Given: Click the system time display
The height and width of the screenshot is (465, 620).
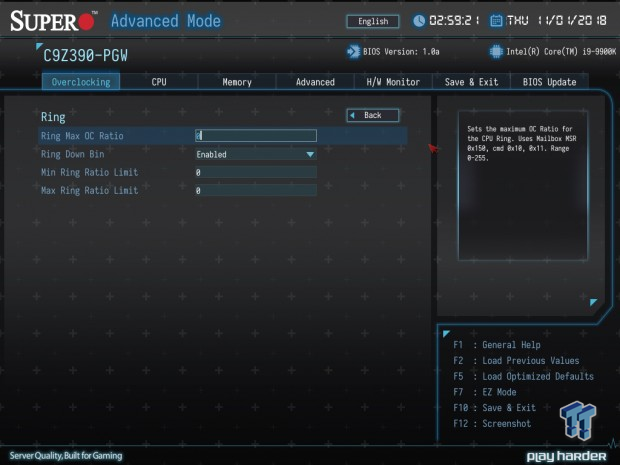Looking at the screenshot, I should pos(455,21).
